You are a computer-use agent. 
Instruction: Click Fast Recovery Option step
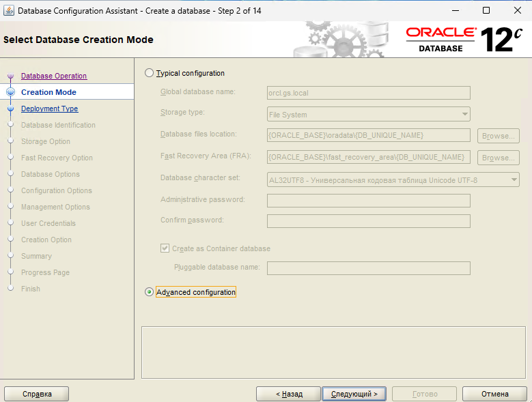(57, 158)
